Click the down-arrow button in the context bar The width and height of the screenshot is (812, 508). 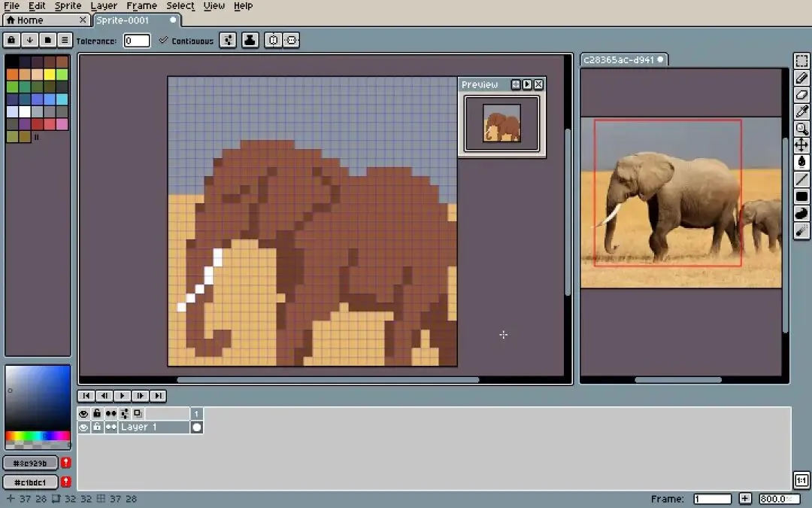[x=29, y=40]
